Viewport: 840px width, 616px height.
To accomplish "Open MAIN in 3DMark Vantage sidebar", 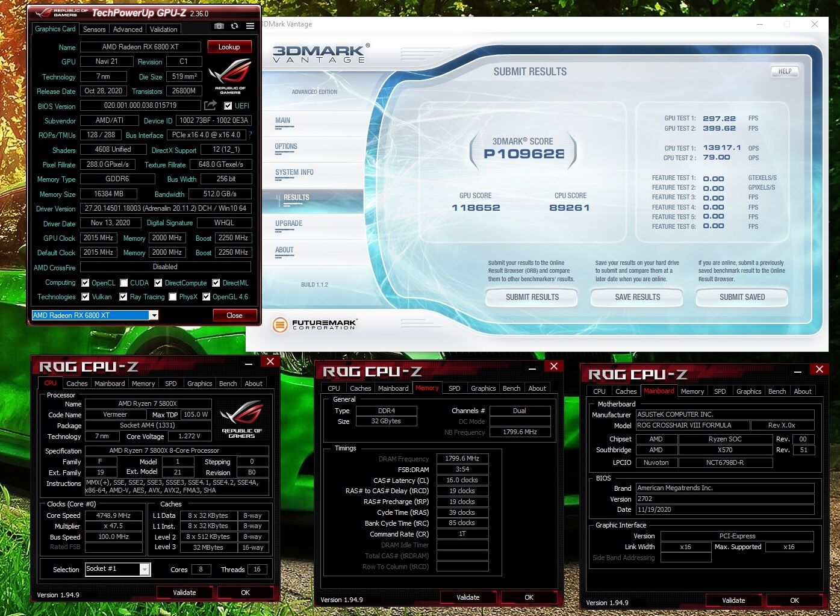I will [283, 120].
